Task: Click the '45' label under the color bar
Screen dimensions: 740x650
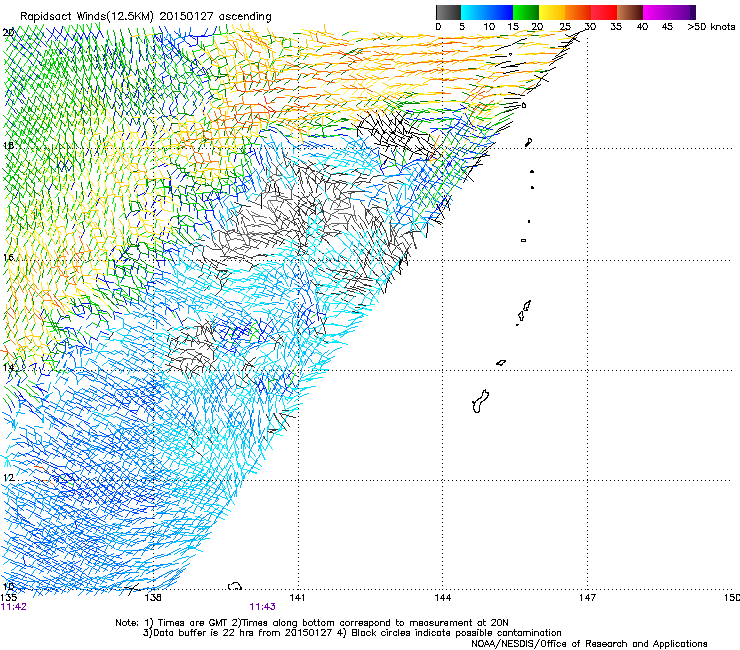Action: [x=667, y=27]
